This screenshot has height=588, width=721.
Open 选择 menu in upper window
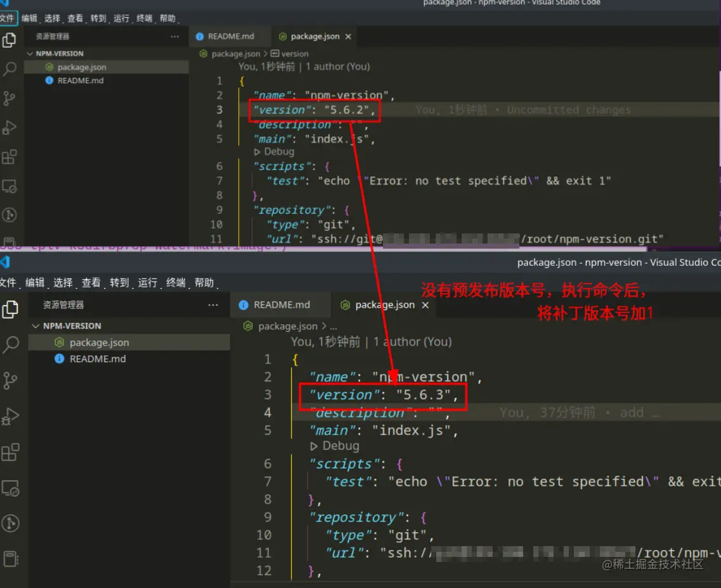coord(52,18)
